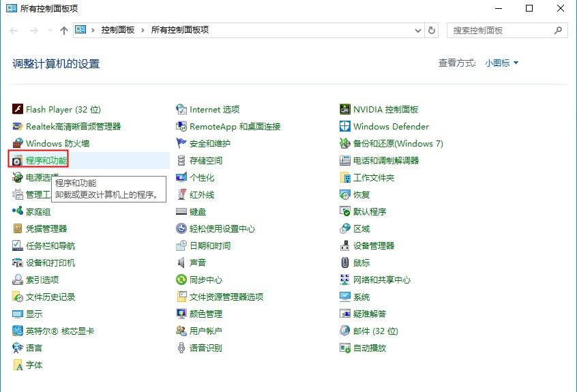577x392 pixels.
Task: Click the 轻松使用设置中心 icon
Action: tap(181, 229)
